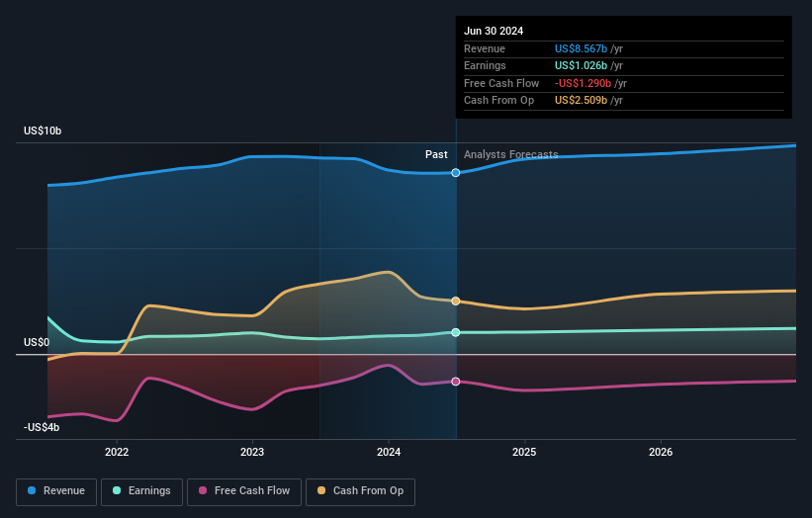
Task: Click the -US$1.290b free cash flow value
Action: (x=584, y=83)
